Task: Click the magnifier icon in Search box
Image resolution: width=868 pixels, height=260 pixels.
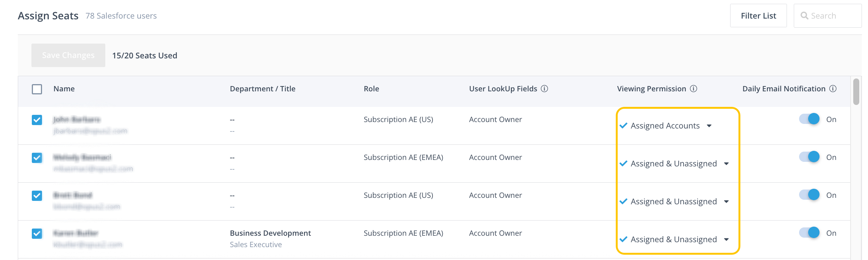Action: [x=804, y=16]
